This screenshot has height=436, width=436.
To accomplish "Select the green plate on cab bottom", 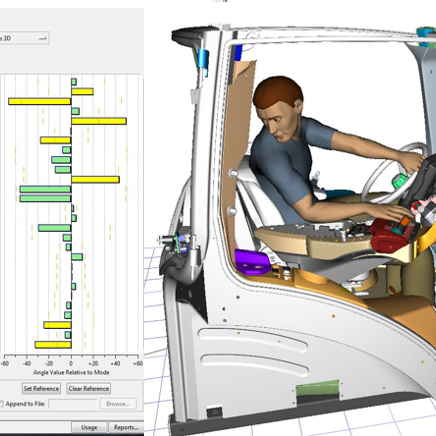I will coord(318,389).
